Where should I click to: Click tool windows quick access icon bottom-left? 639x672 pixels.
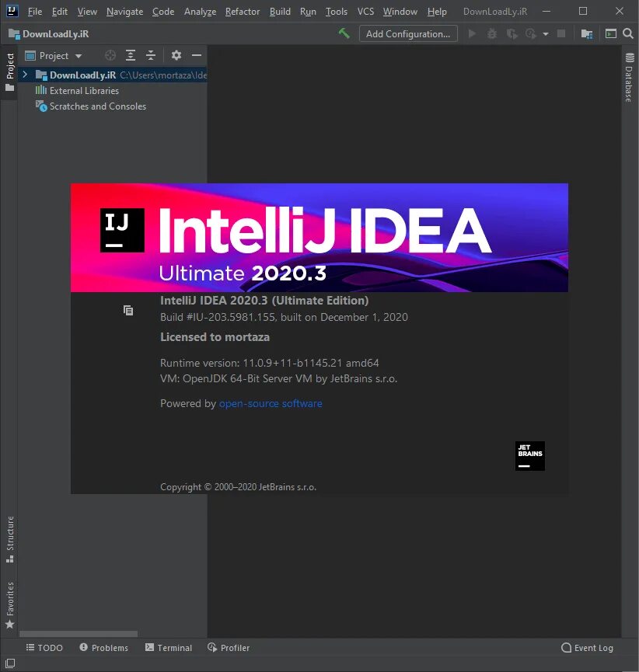(x=10, y=663)
